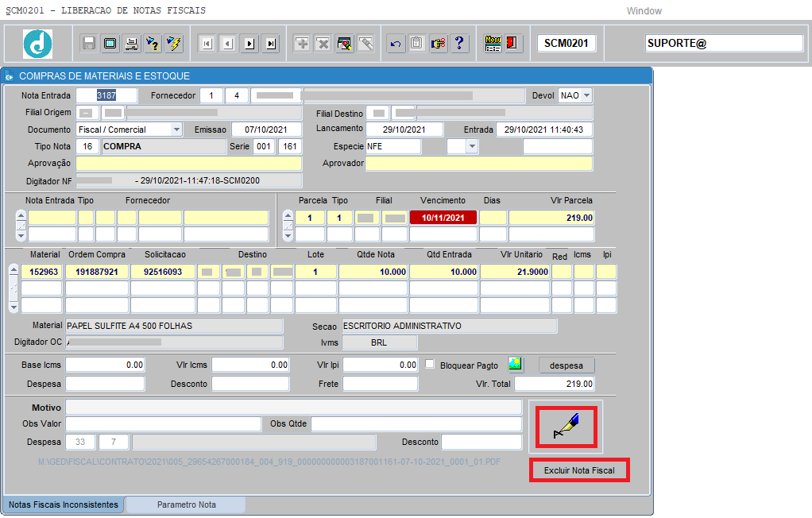Click the eraser toolbar icon
This screenshot has width=812, height=518.
point(365,44)
